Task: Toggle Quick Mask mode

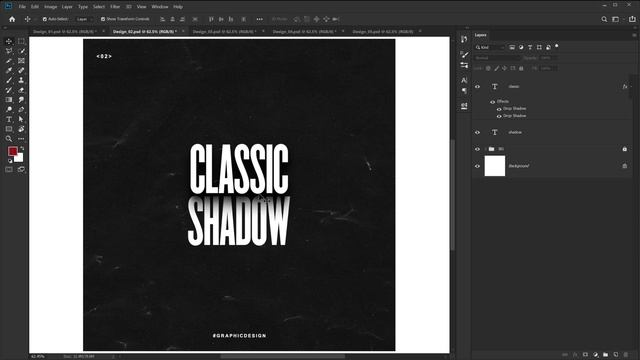Action: point(9,169)
